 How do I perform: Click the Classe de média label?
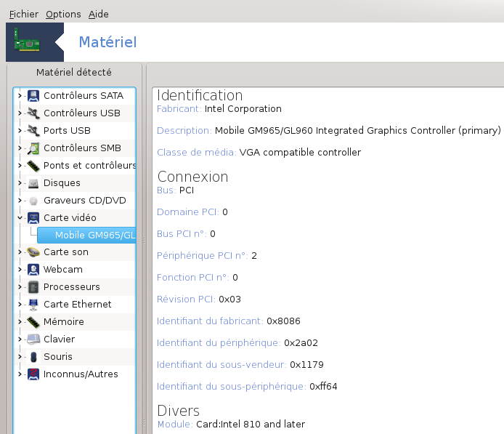[x=197, y=152]
